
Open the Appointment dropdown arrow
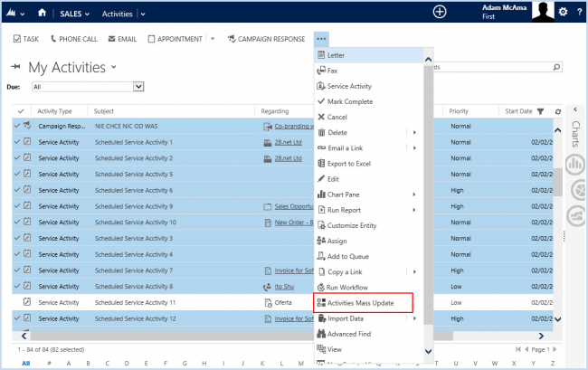213,39
